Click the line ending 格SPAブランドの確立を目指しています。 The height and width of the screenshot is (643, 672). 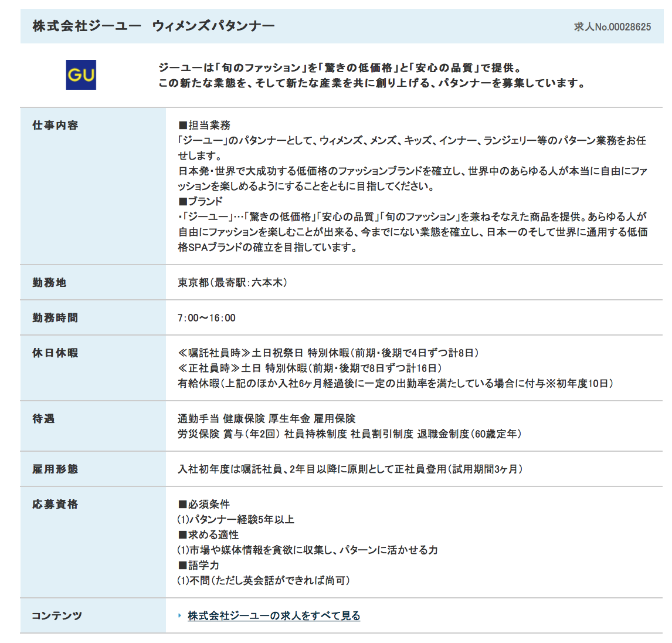tap(267, 248)
